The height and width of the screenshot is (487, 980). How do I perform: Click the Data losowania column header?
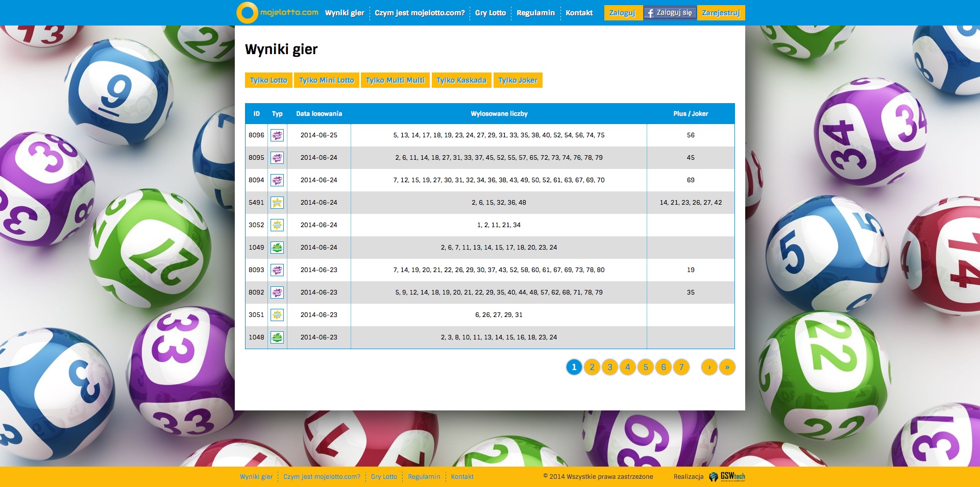(319, 114)
